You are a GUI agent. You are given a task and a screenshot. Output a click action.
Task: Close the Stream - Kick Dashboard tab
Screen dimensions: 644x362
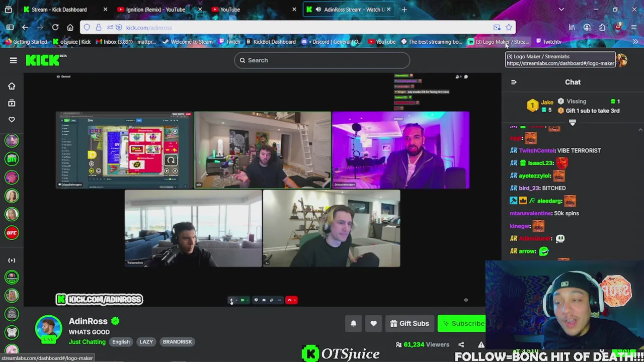(x=105, y=10)
